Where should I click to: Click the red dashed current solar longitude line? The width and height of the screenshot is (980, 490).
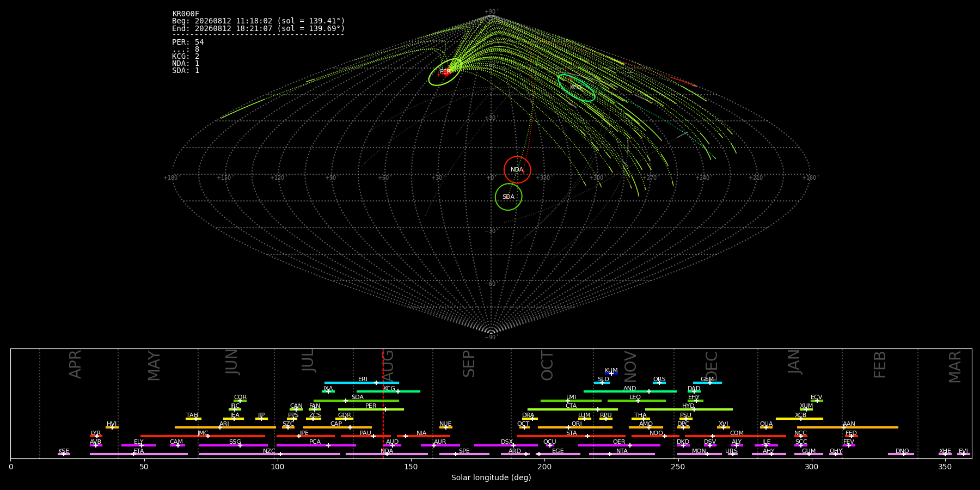point(383,403)
